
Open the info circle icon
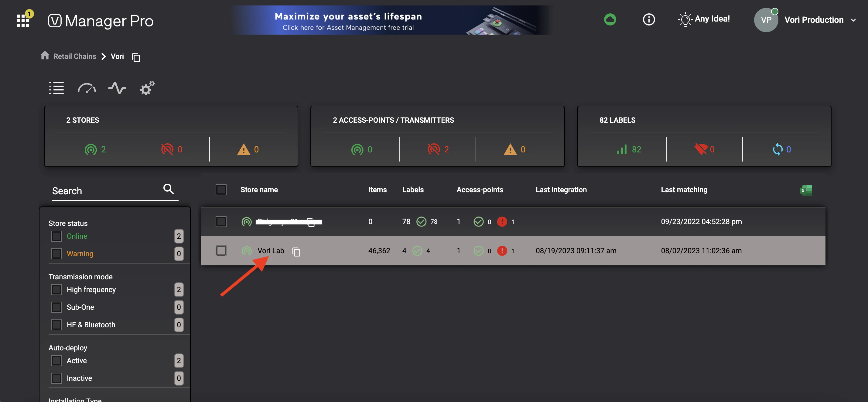(648, 19)
